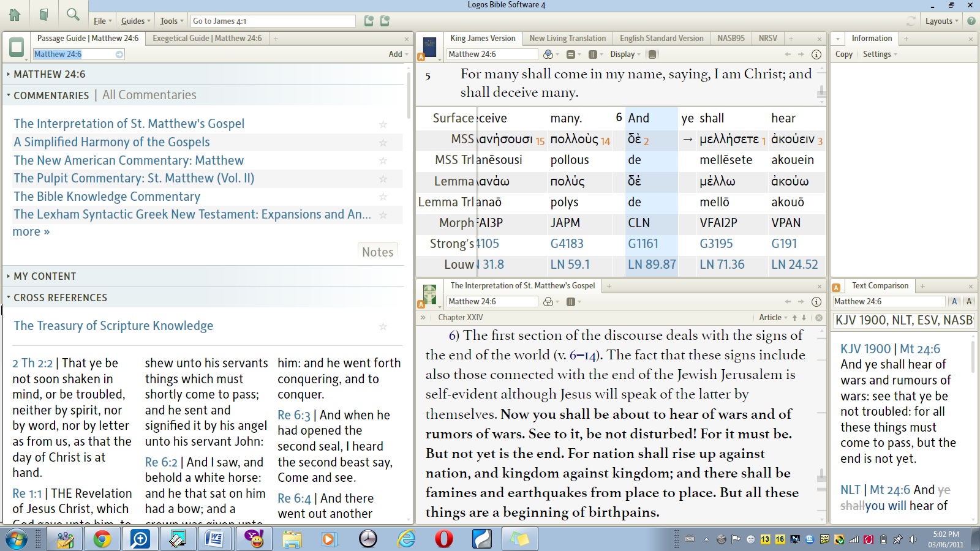Viewport: 980px width, 551px height.
Task: Expand commentary table of contents chevrons
Action: (x=423, y=318)
